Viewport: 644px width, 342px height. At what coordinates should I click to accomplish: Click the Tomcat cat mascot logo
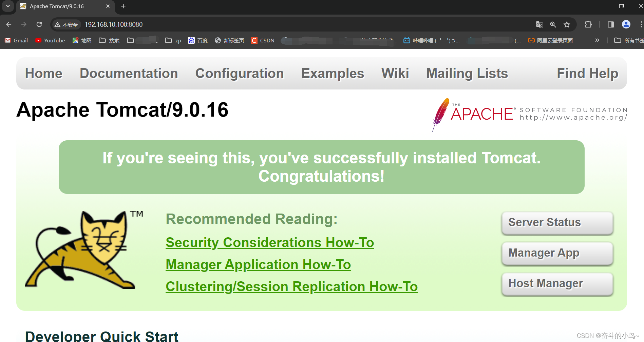click(84, 249)
